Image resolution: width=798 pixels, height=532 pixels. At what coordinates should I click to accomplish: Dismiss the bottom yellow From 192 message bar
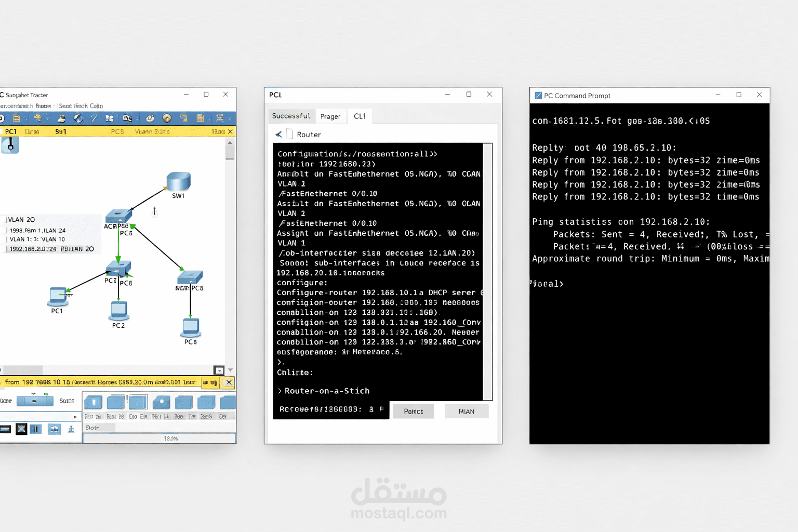229,382
